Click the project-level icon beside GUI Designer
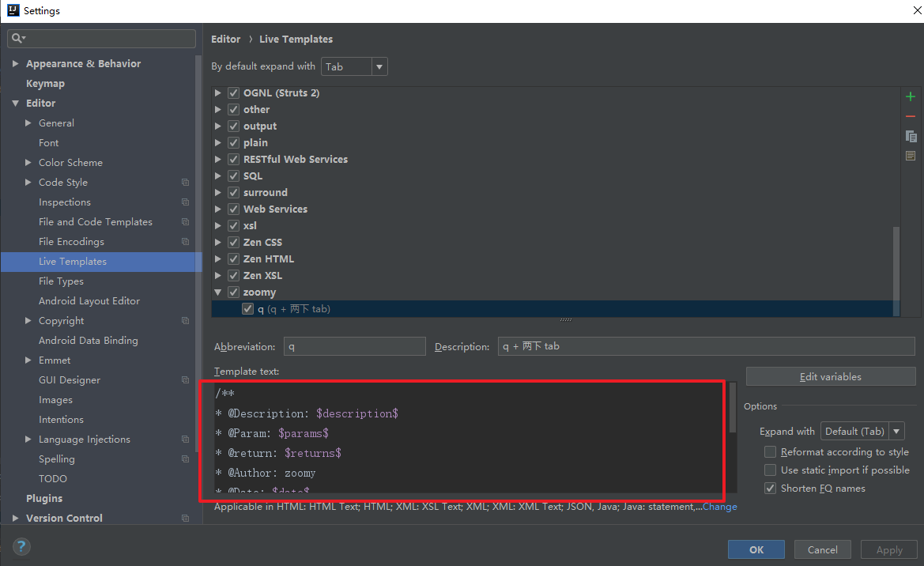 tap(185, 380)
